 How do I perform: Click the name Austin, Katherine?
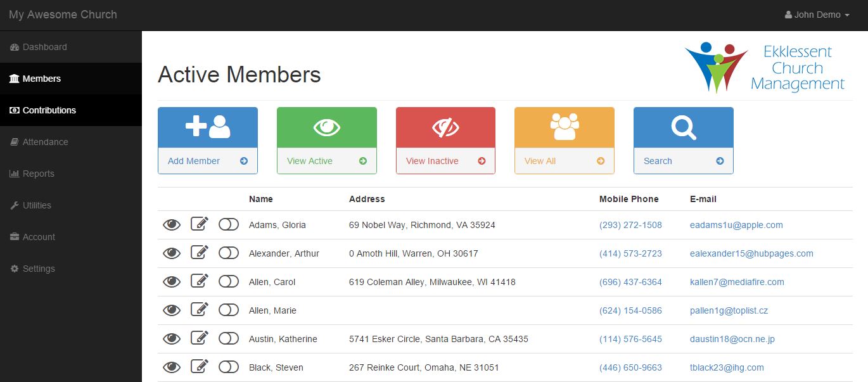283,339
